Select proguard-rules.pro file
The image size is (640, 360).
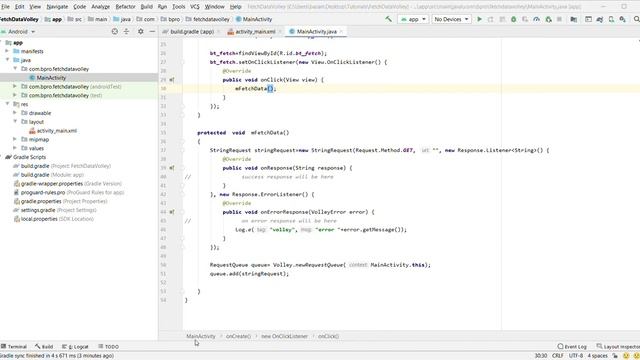69,192
